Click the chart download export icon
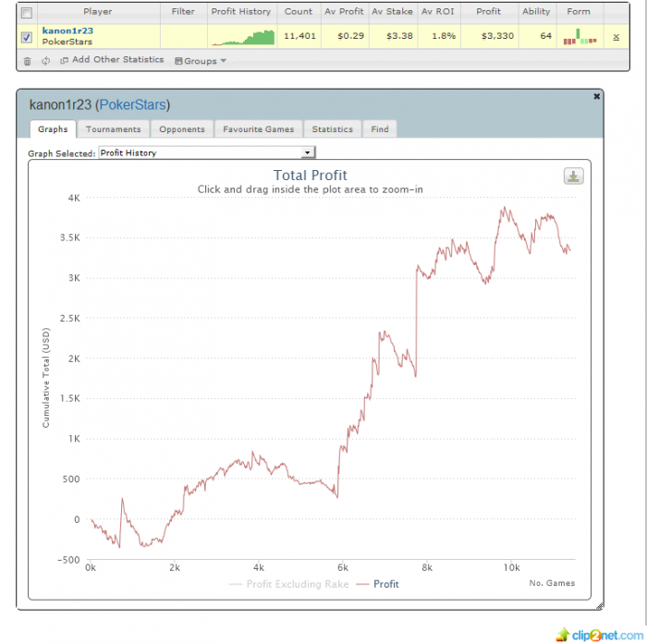Image resolution: width=647 pixels, height=644 pixels. (x=573, y=176)
